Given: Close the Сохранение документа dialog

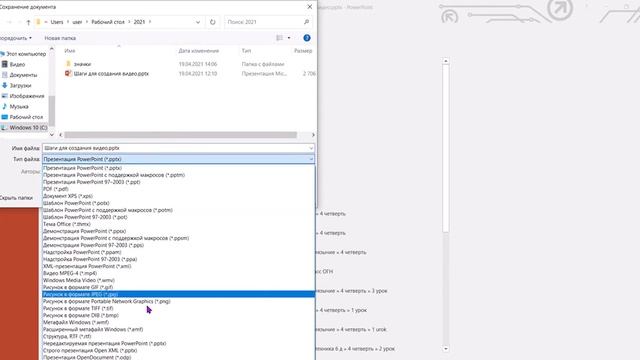Looking at the screenshot, I should coord(310,7).
